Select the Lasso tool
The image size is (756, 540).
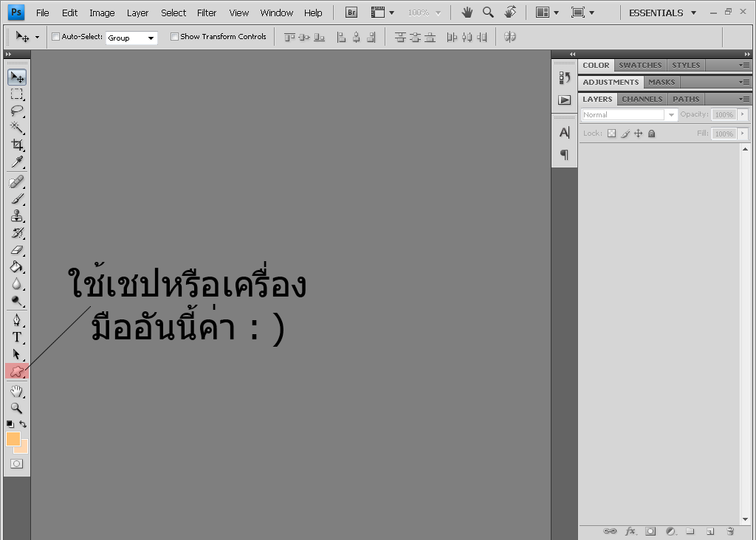tap(17, 111)
